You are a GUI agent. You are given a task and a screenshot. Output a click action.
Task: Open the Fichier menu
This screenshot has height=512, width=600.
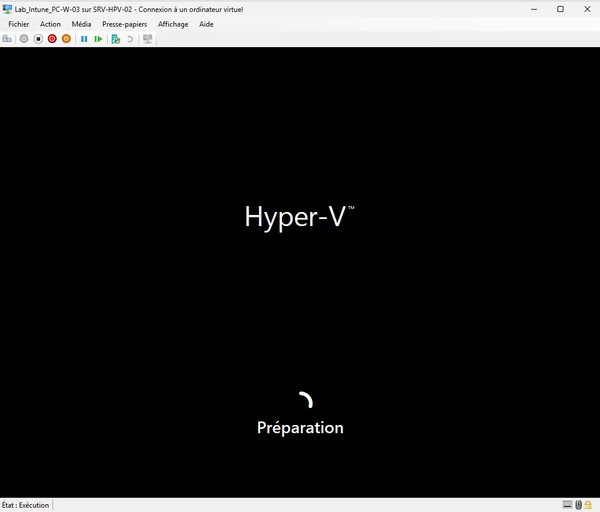click(x=19, y=24)
